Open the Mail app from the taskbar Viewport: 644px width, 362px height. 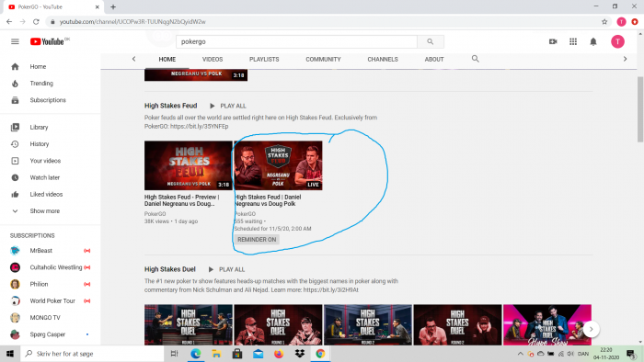[258, 354]
